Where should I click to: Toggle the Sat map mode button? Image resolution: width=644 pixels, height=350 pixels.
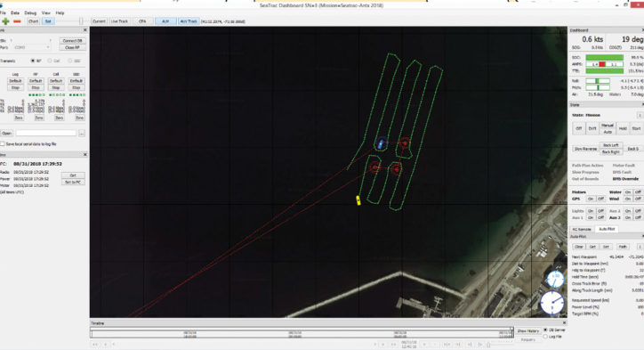pos(48,21)
